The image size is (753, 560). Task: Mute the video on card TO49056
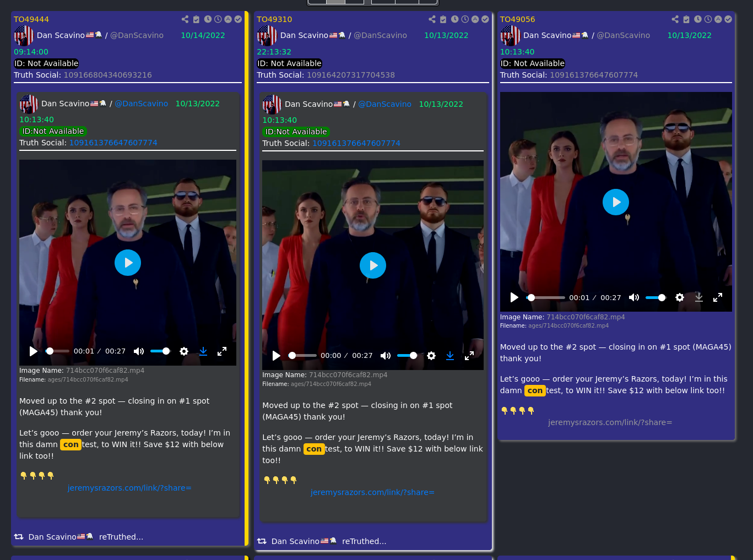[634, 297]
